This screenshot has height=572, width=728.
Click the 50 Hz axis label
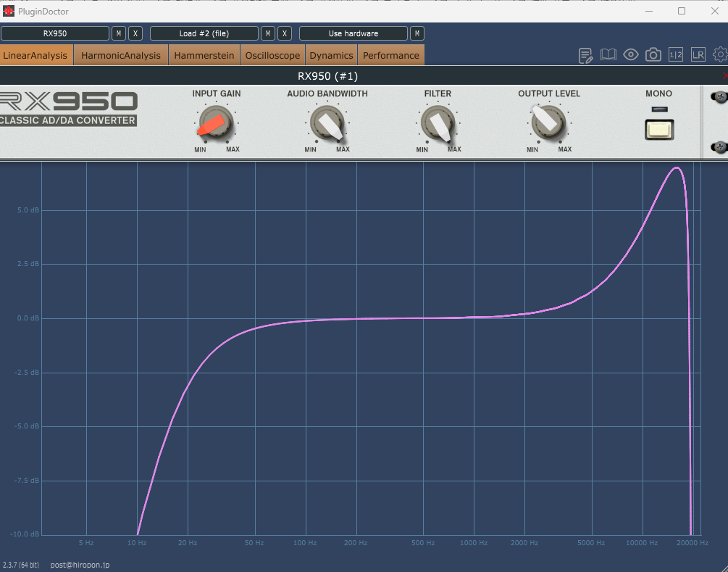click(254, 543)
